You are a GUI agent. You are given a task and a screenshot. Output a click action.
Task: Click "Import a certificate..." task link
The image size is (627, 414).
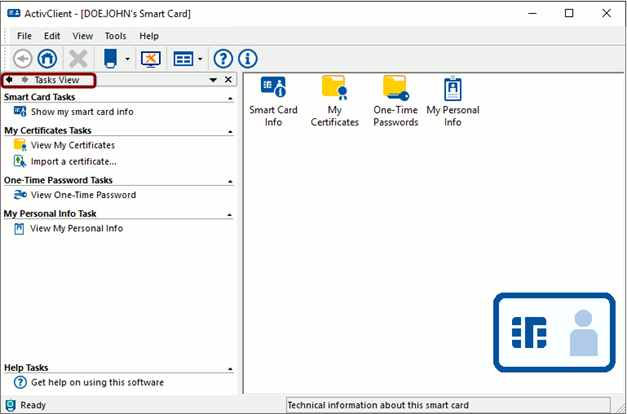(x=73, y=161)
